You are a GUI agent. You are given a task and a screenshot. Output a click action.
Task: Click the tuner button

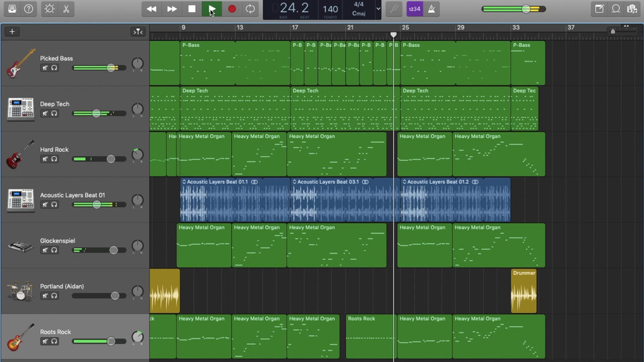click(x=394, y=9)
